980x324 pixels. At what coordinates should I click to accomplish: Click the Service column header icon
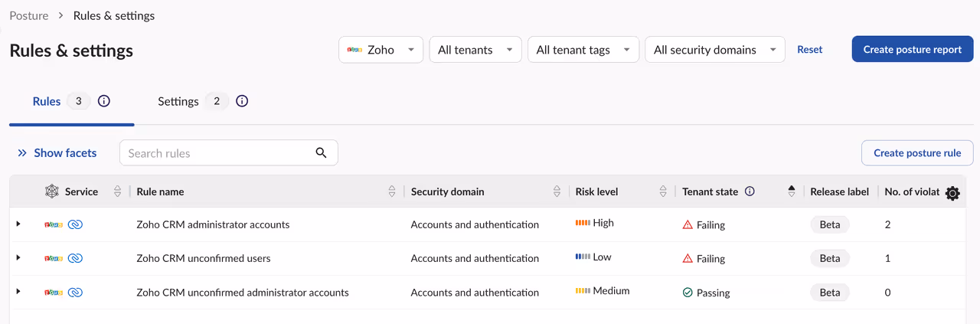51,191
